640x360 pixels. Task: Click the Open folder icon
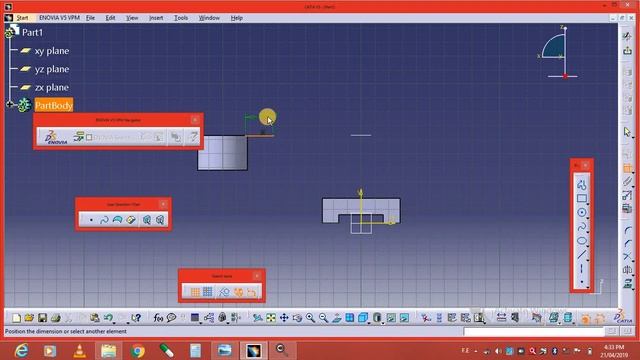(29, 318)
